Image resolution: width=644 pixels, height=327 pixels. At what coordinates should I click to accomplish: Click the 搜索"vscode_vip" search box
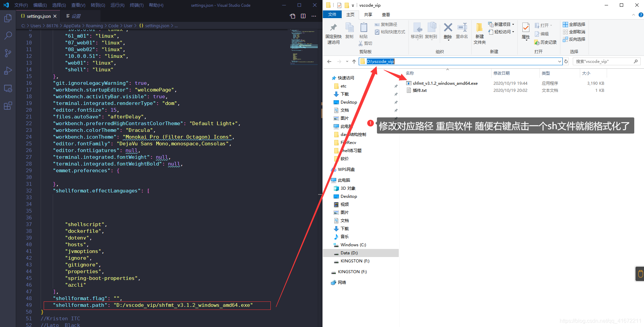(606, 61)
